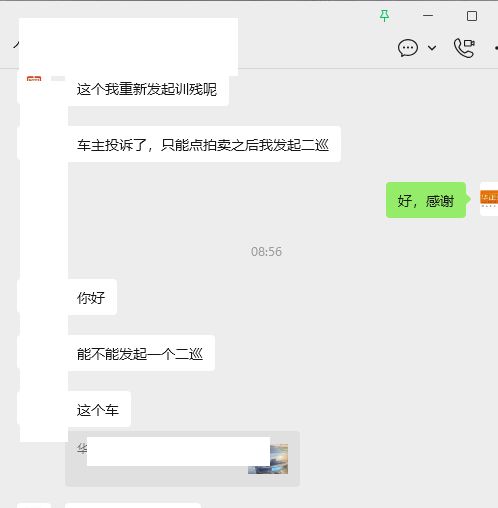Select the message starting 车主投诉了
Screen dimensions: 498x508
pyautogui.click(x=203, y=145)
